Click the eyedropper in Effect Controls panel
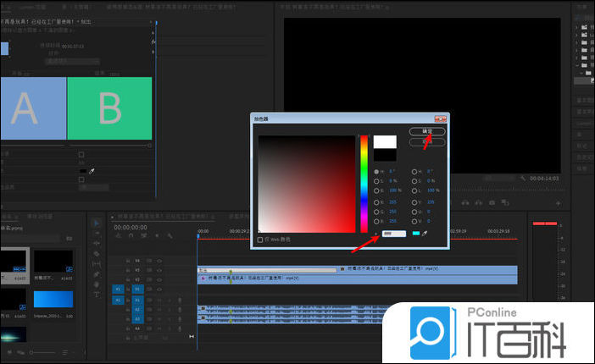The image size is (595, 364). (x=92, y=170)
